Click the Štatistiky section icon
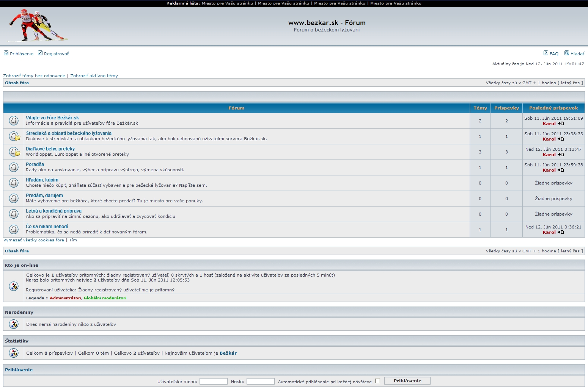The width and height of the screenshot is (588, 388). click(x=14, y=353)
